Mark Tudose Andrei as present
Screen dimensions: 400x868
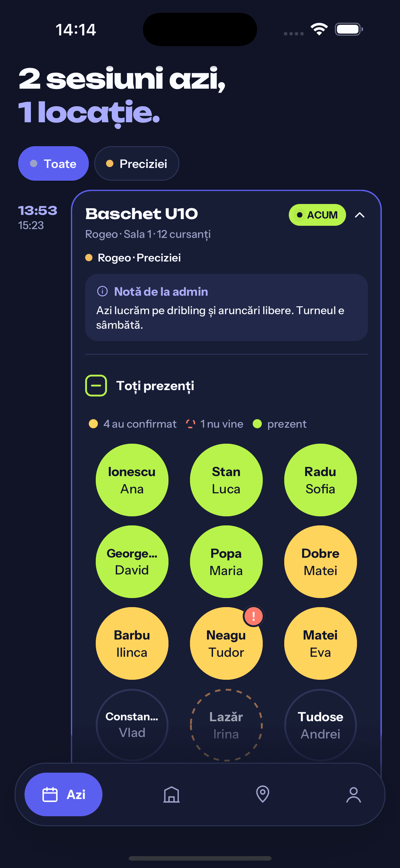320,725
